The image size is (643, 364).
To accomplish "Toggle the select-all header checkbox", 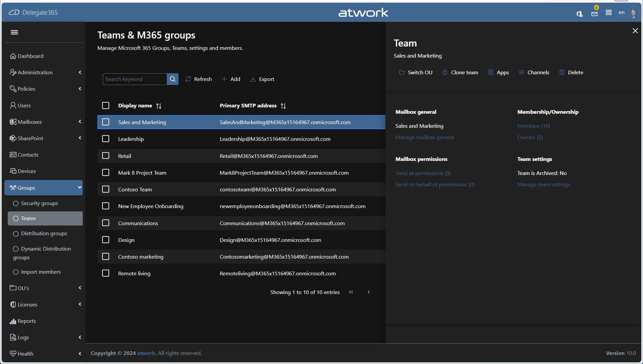I will coord(106,106).
